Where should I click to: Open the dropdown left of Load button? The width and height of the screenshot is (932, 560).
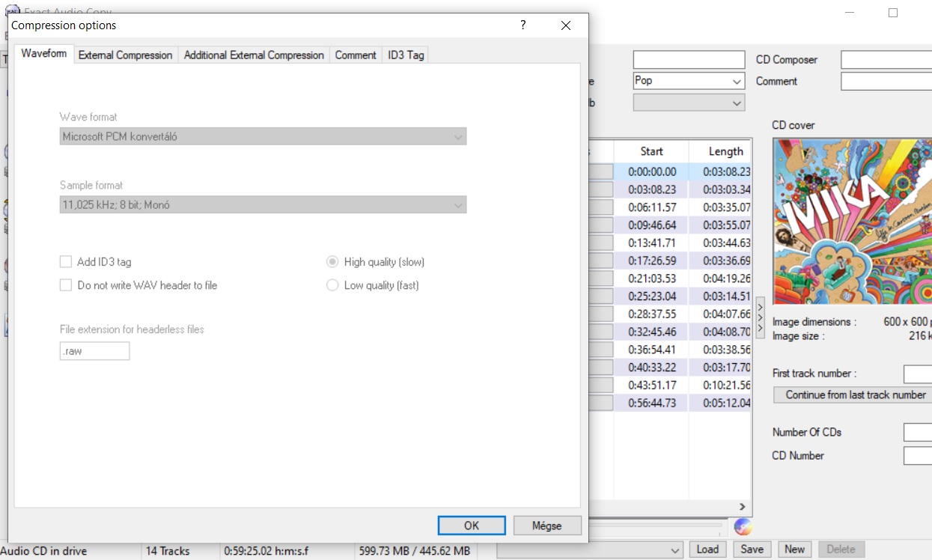[590, 550]
